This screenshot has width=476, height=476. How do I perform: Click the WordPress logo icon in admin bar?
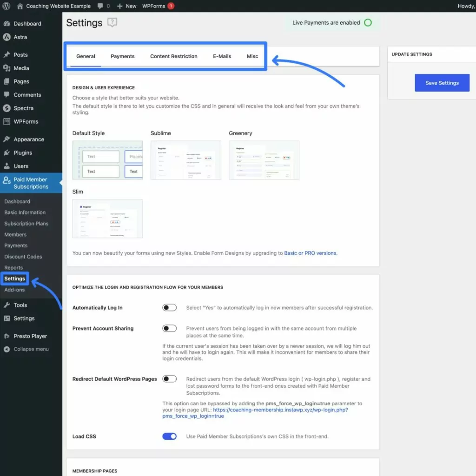(x=7, y=6)
